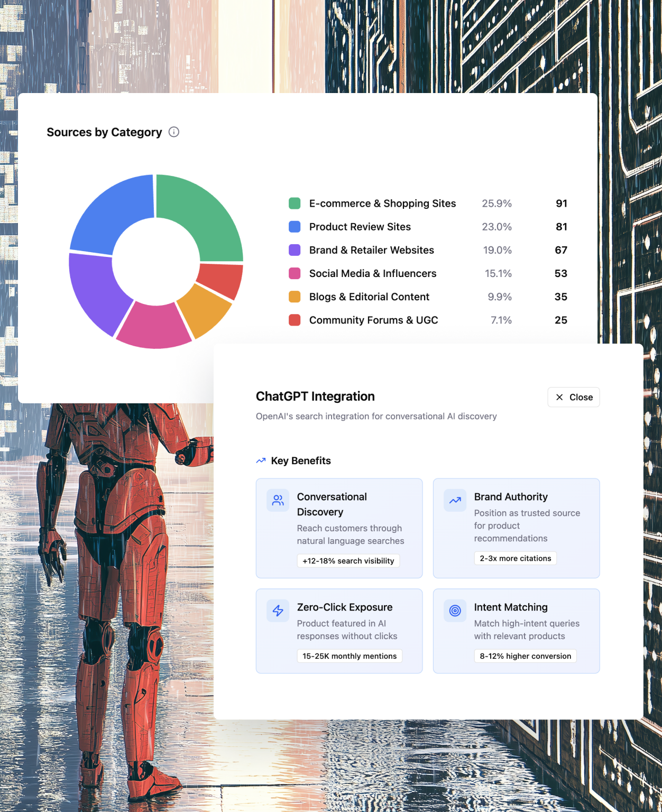The width and height of the screenshot is (662, 812).
Task: Click the 15-25K monthly mentions badge
Action: click(350, 656)
